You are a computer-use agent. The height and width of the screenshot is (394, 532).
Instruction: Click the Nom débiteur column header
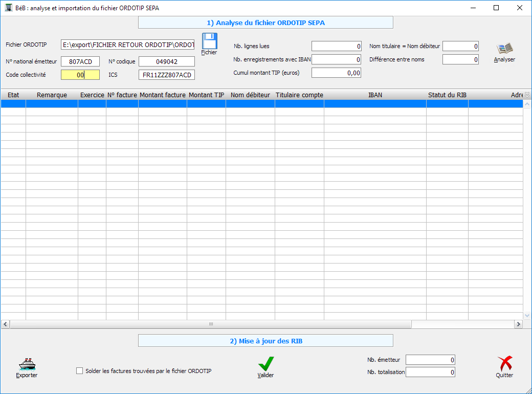pos(250,95)
